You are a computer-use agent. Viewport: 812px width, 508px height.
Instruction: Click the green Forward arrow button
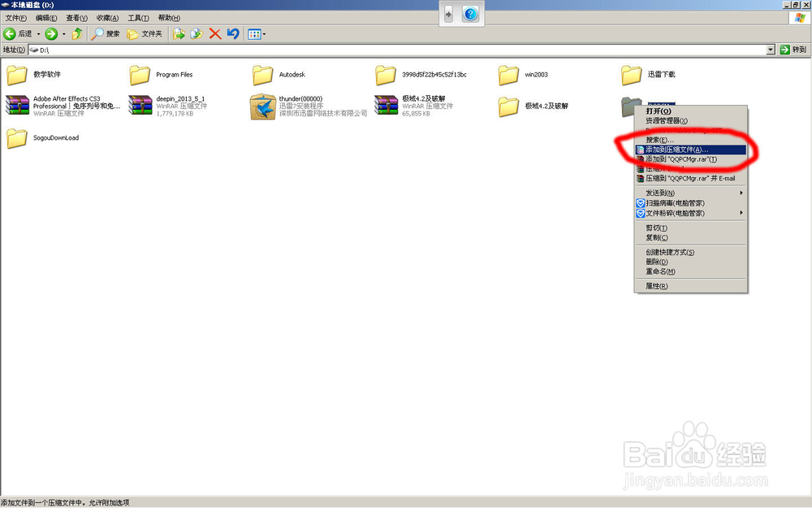tap(50, 34)
